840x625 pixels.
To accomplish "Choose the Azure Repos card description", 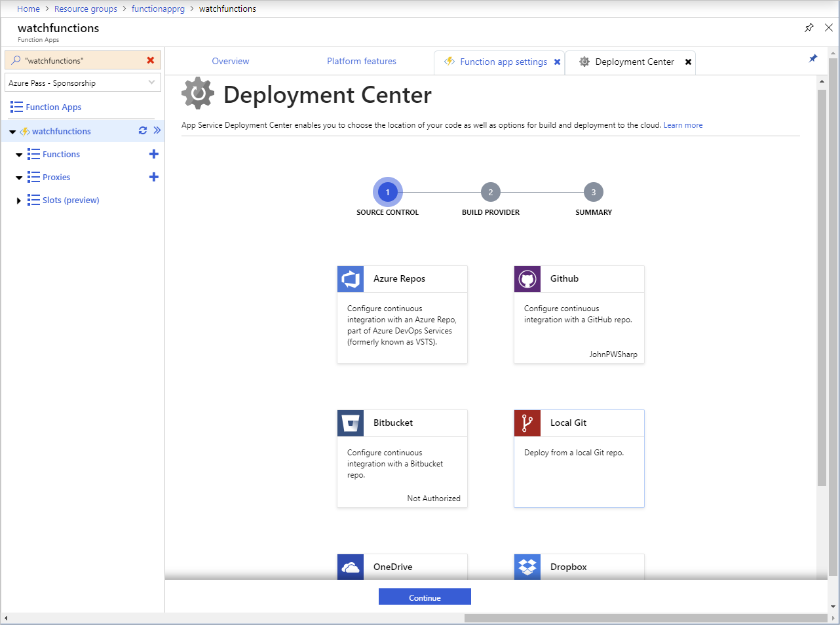I will point(402,325).
